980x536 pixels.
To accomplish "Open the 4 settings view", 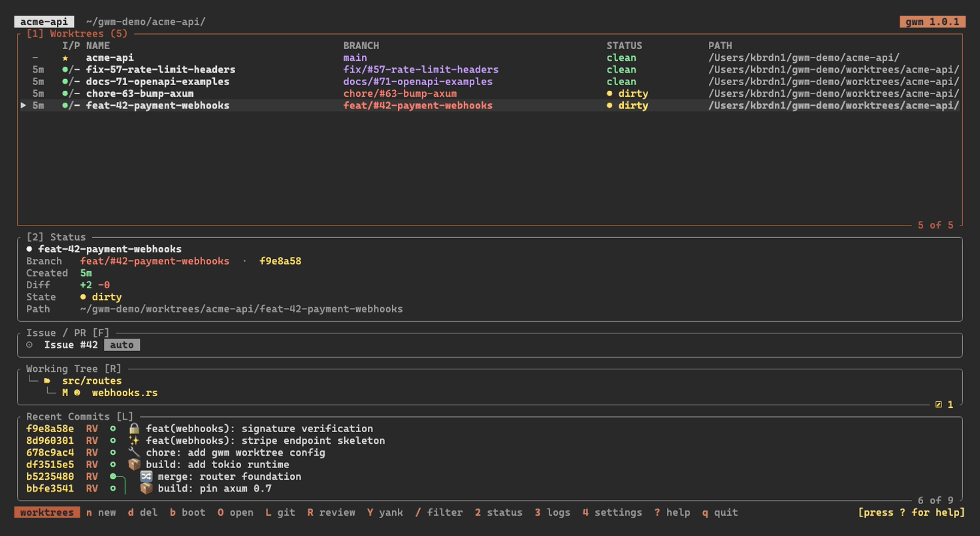I will 612,512.
